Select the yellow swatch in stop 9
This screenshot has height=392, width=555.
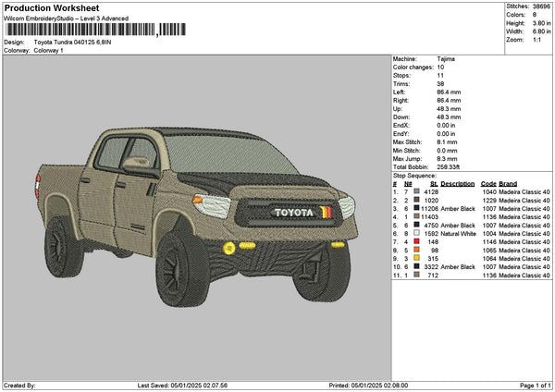click(416, 258)
